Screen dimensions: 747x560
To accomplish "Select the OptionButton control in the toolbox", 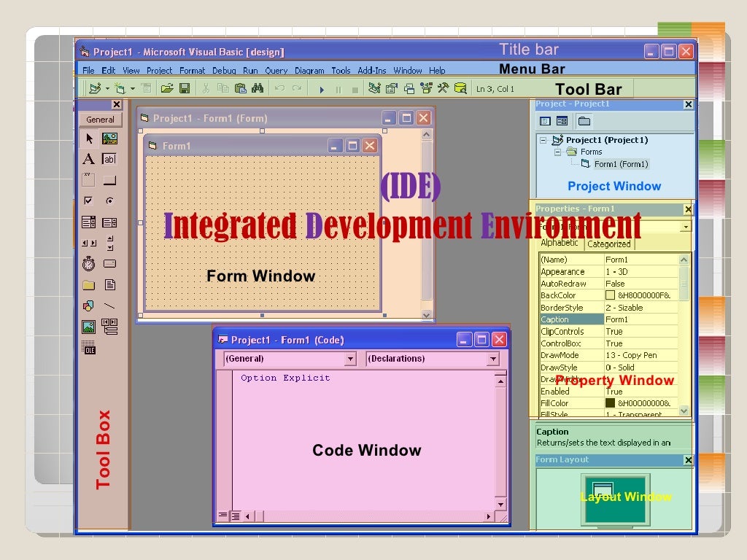I will pos(109,201).
